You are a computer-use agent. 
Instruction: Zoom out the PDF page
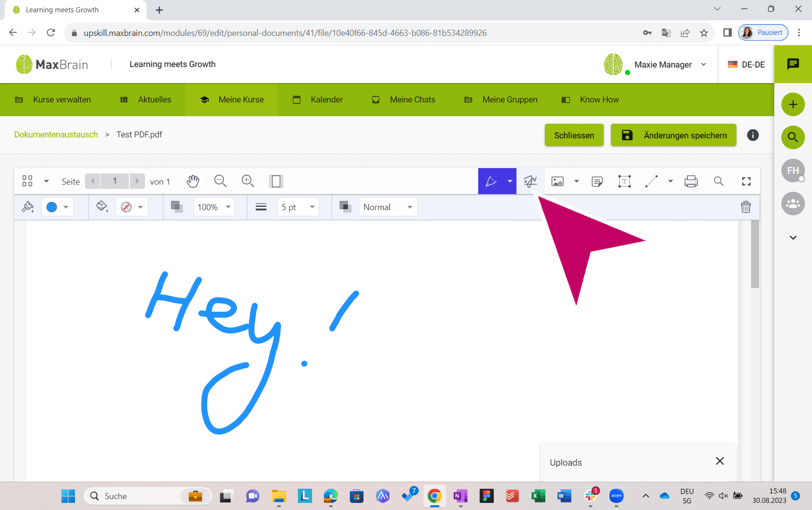[x=220, y=181]
